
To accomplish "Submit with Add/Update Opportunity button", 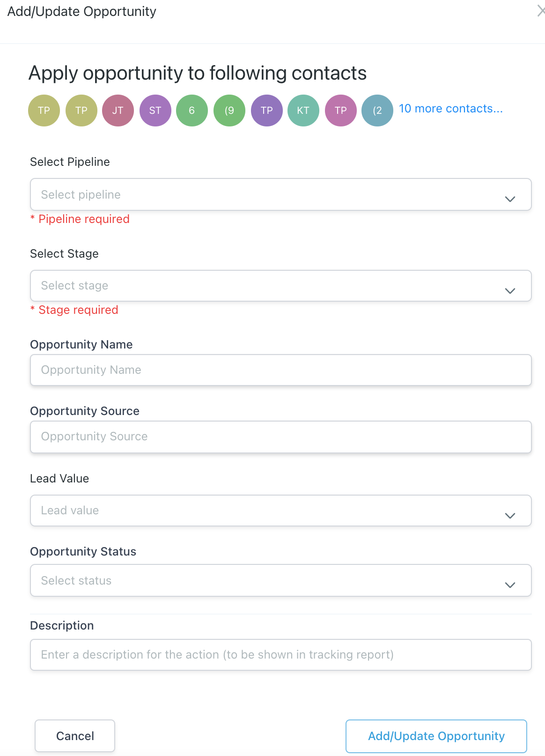I will tap(436, 736).
